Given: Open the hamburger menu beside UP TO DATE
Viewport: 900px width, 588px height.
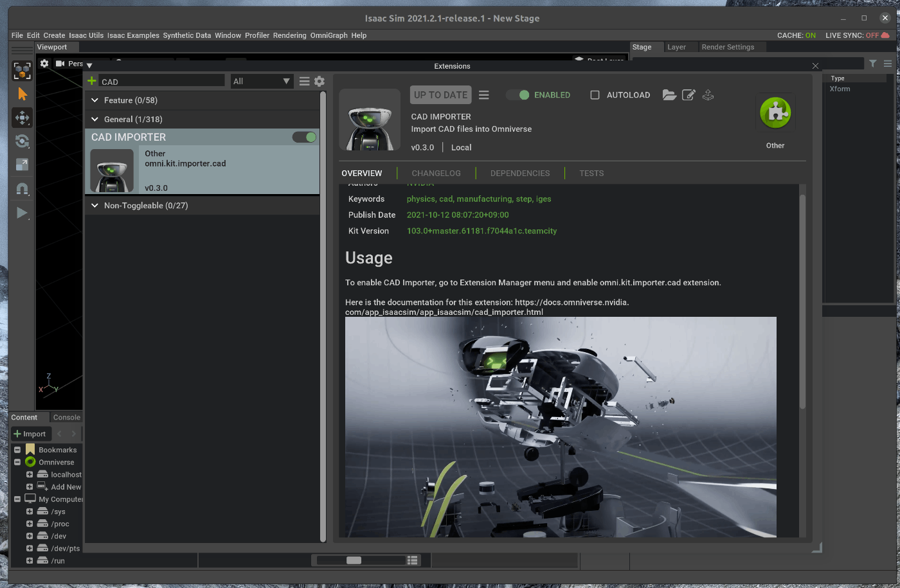Looking at the screenshot, I should 484,94.
